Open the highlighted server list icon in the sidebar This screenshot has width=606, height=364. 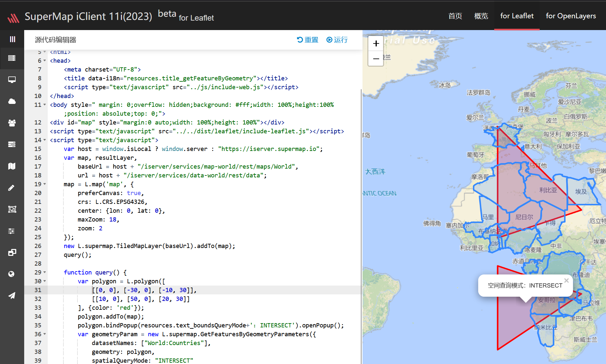tap(12, 58)
